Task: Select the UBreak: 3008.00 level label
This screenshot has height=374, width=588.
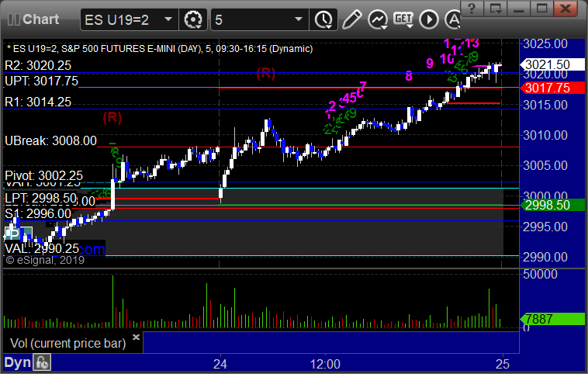Action: [x=50, y=140]
